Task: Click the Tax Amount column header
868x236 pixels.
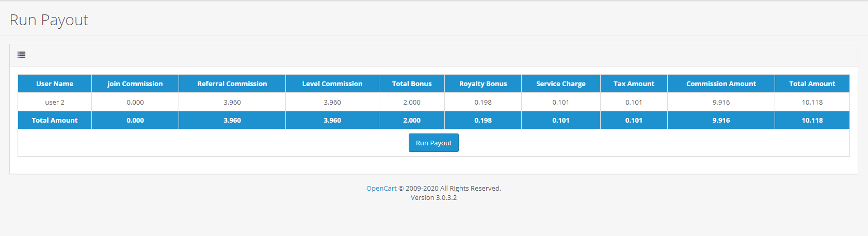Action: (x=634, y=83)
